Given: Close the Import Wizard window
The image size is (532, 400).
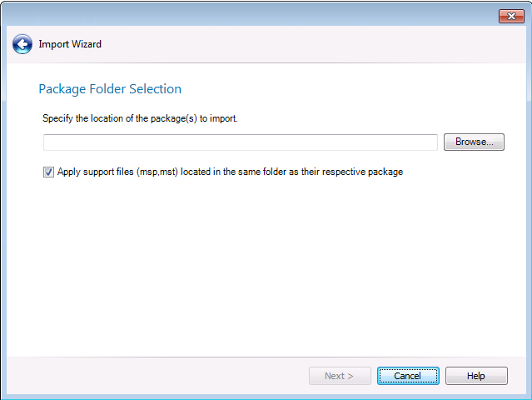Looking at the screenshot, I should (510, 16).
